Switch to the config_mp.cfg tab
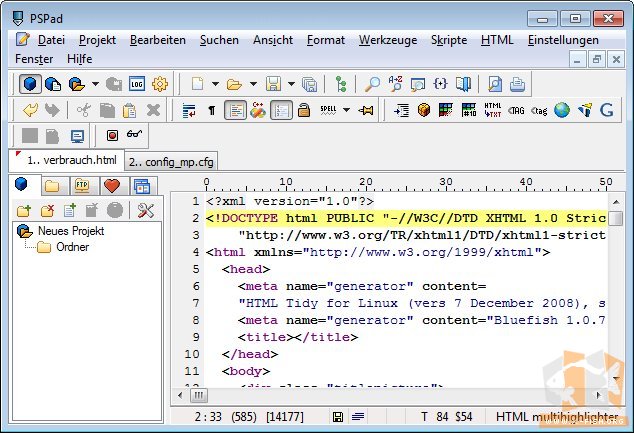Screen dimensions: 634x433 pos(171,162)
